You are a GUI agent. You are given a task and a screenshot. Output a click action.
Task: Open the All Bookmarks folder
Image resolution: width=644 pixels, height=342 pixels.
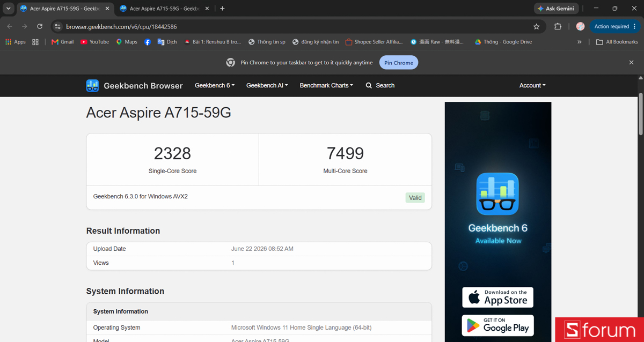pos(617,42)
